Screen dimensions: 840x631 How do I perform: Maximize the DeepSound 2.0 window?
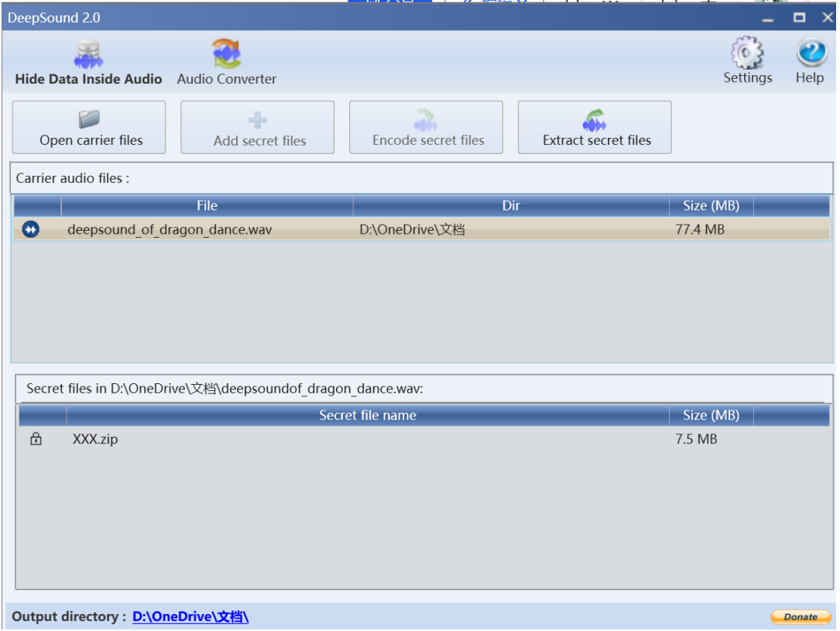(799, 18)
